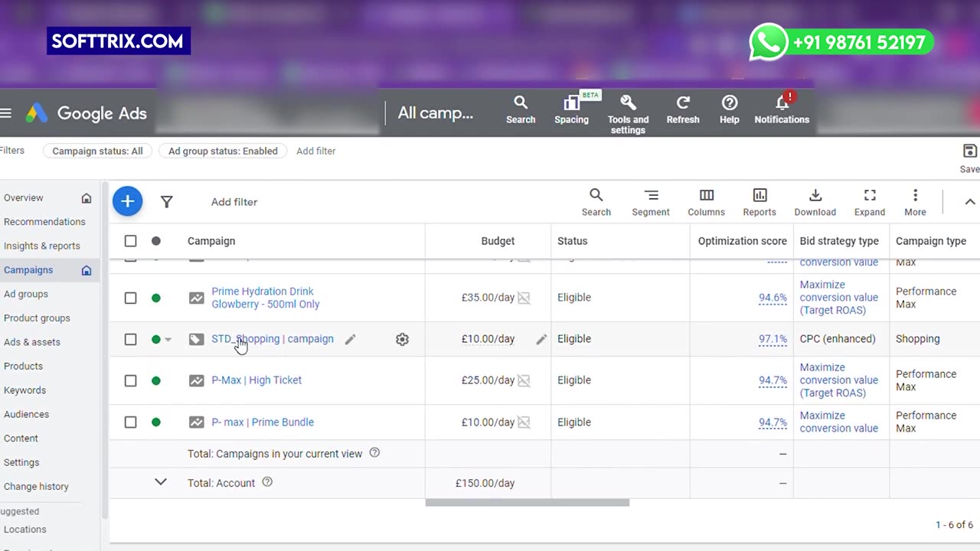
Task: Toggle status dot of P- max Prime Bundle
Action: (x=156, y=422)
